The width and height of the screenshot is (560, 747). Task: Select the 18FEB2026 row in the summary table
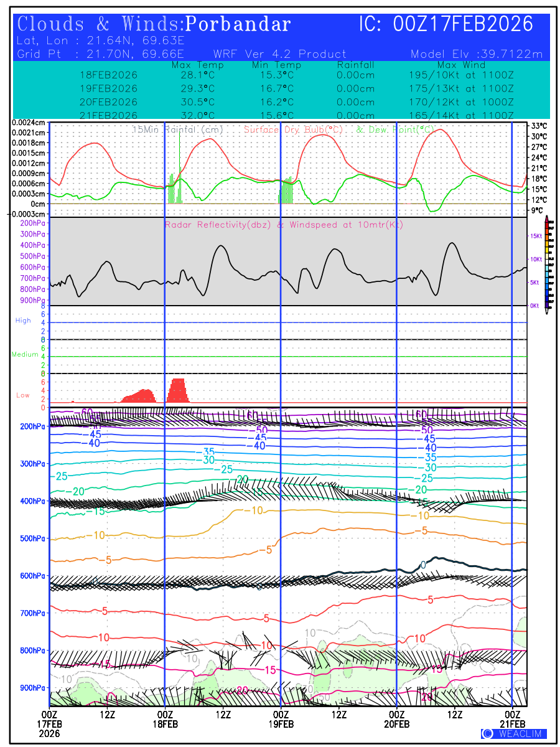tap(108, 75)
